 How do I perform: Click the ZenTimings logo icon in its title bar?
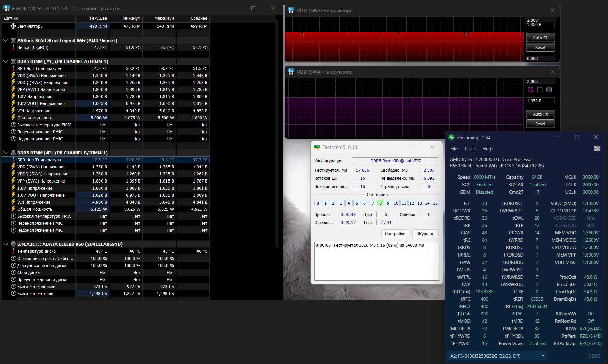(x=452, y=137)
